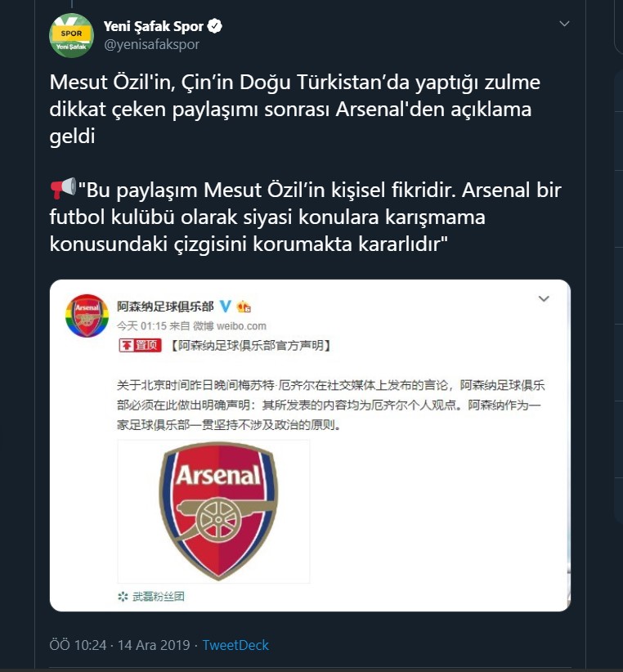Open the @yenisafakspor handle link
The width and height of the screenshot is (623, 672).
(151, 45)
